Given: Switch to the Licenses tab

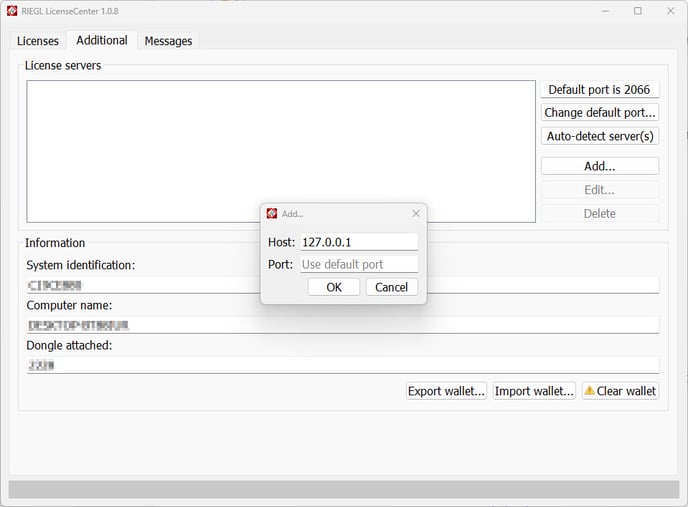Looking at the screenshot, I should click(x=38, y=41).
